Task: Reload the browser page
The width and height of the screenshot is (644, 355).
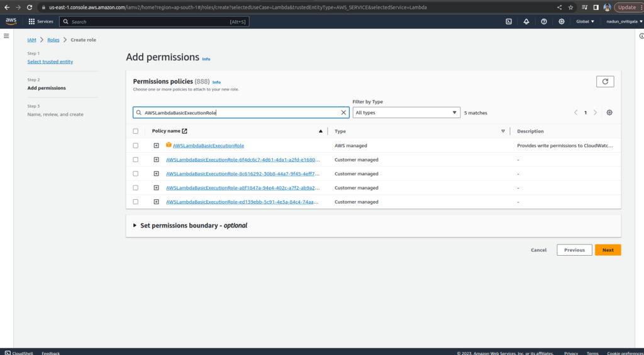Action: 30,8
